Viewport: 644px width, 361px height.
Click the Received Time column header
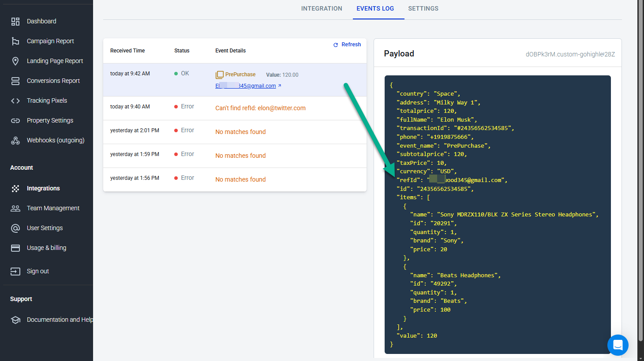click(x=127, y=51)
